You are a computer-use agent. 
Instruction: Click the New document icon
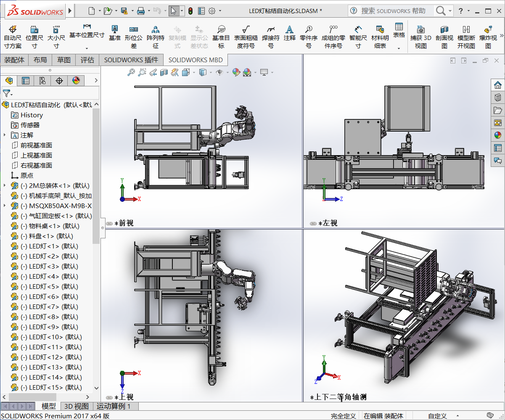tap(92, 11)
